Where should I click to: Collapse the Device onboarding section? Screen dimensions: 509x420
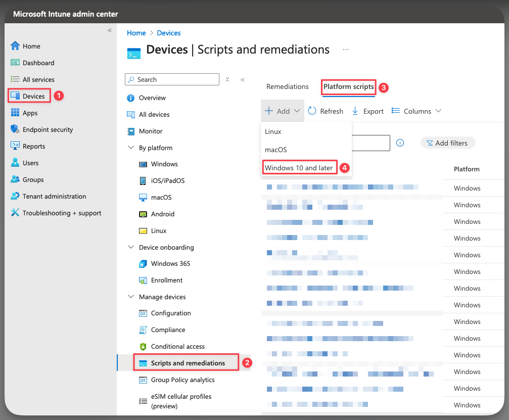click(x=131, y=247)
